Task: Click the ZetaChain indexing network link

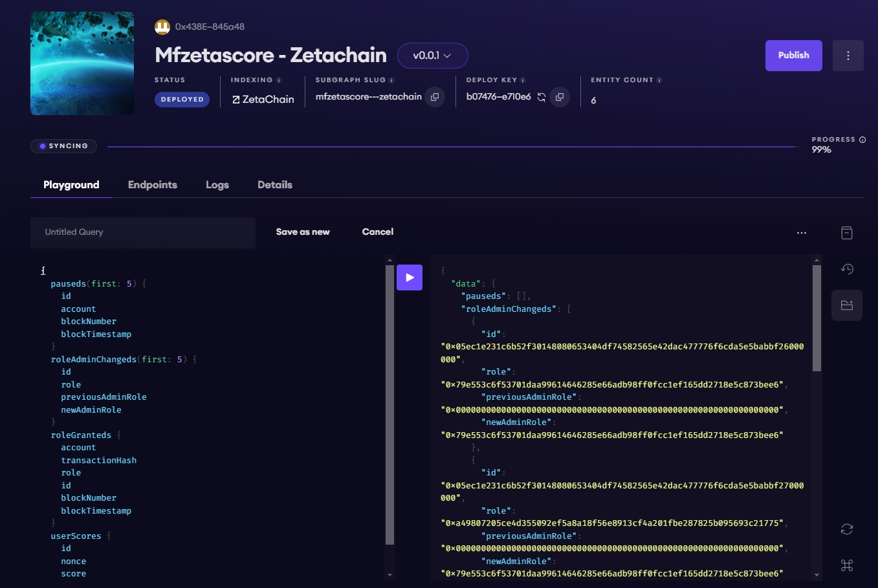Action: click(263, 100)
